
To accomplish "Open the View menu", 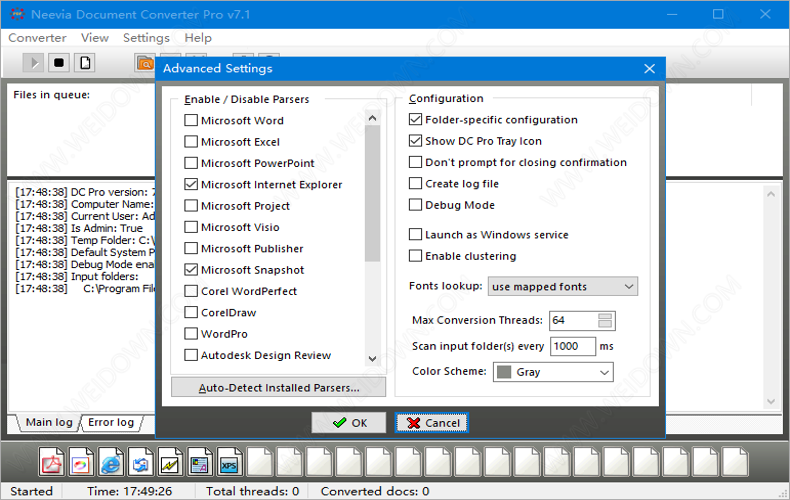I will pos(95,38).
